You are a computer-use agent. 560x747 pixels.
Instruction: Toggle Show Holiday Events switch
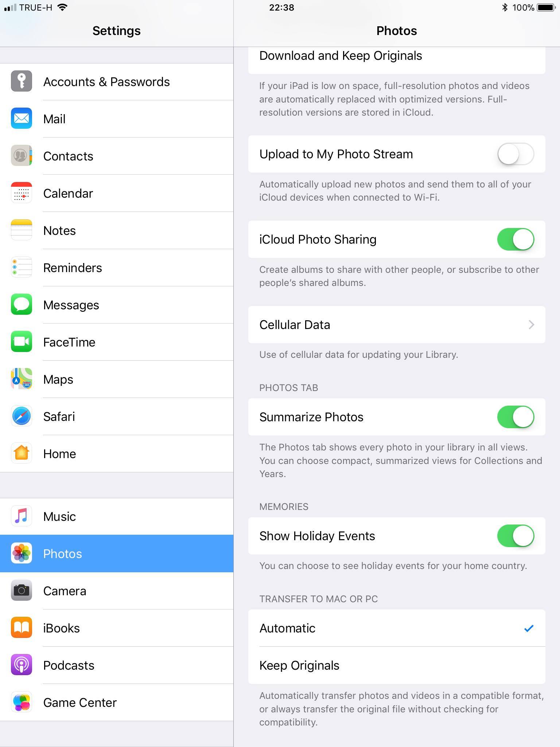(x=516, y=536)
